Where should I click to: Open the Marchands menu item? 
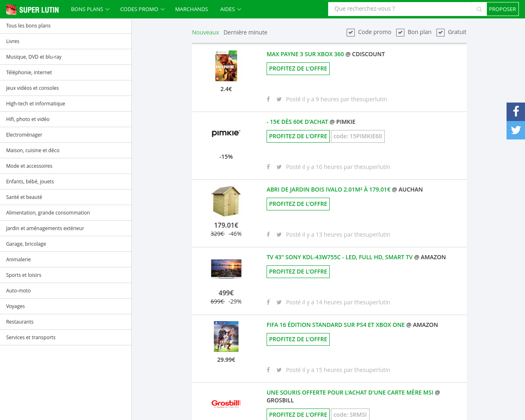point(192,9)
